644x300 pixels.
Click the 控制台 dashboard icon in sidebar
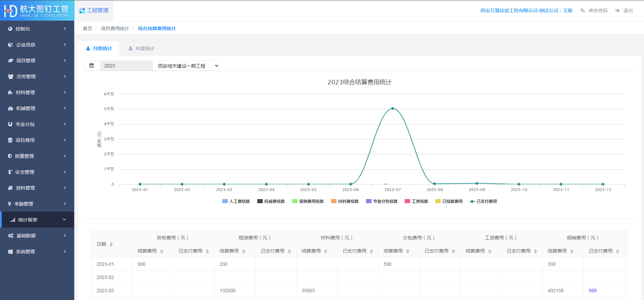[10, 29]
